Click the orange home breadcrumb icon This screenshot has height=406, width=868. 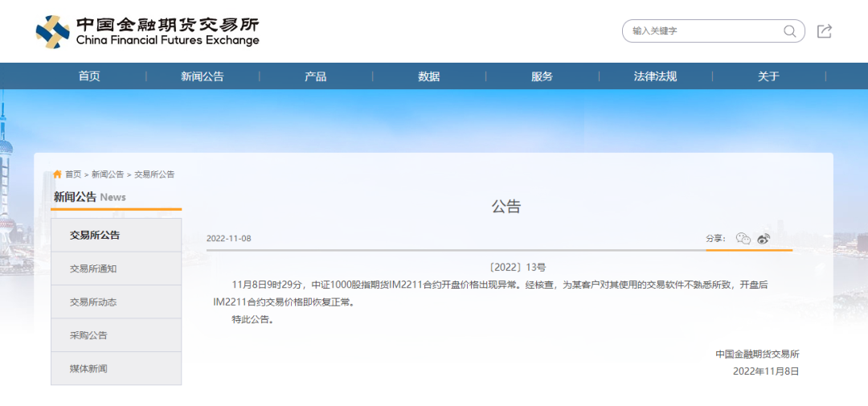pos(58,174)
